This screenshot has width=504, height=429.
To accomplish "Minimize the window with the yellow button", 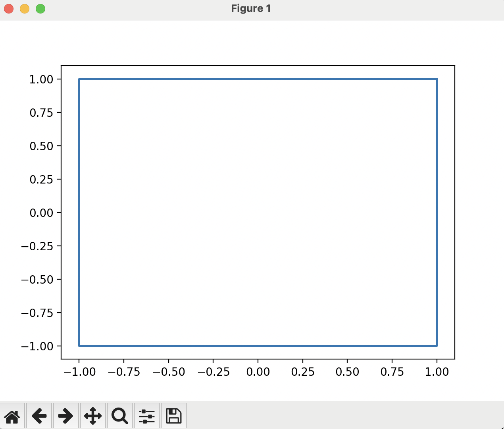I will (24, 8).
